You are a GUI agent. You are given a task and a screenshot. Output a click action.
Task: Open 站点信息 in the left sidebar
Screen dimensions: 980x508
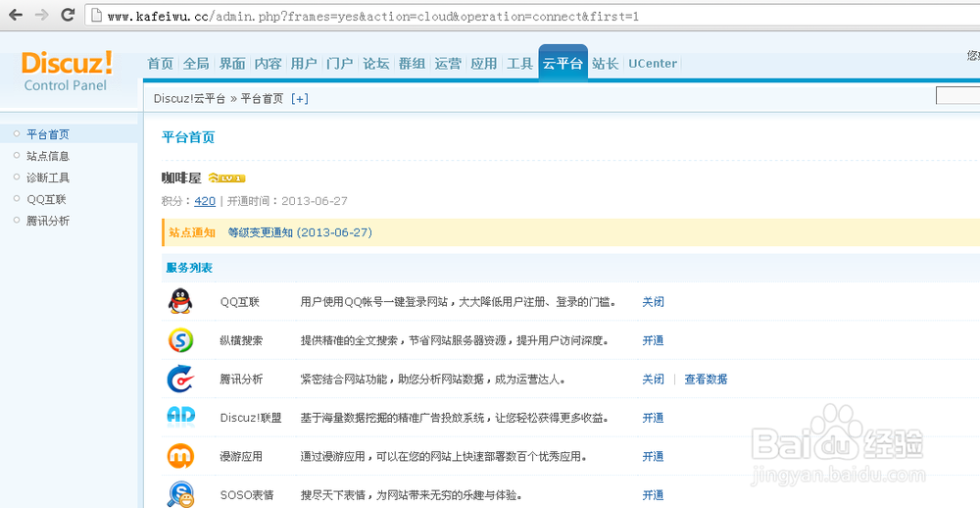pyautogui.click(x=48, y=156)
